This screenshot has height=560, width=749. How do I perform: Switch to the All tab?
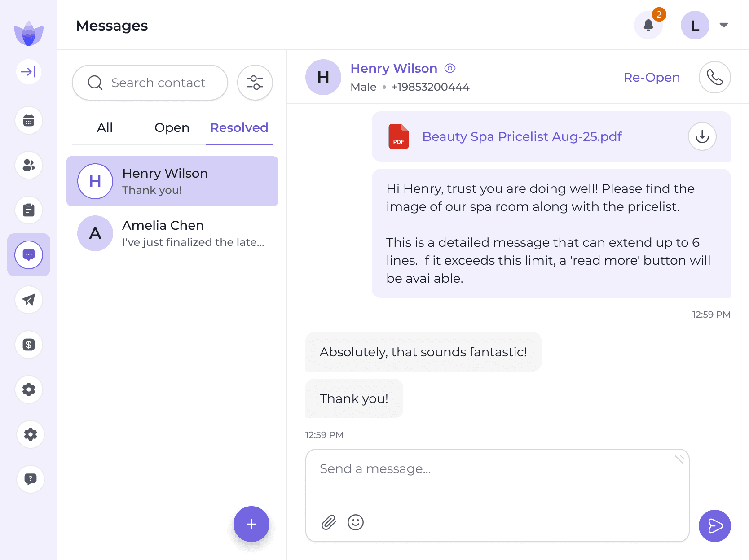[x=105, y=128]
